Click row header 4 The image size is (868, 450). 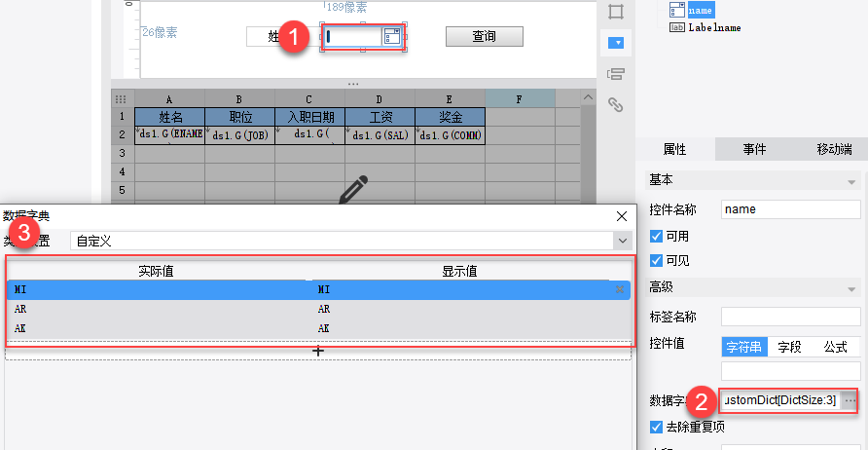(123, 172)
